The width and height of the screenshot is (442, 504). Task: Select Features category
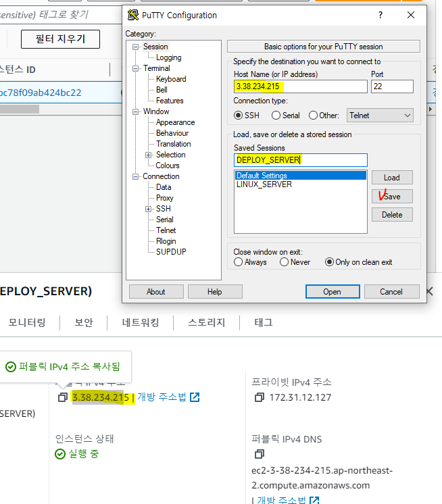(x=170, y=101)
